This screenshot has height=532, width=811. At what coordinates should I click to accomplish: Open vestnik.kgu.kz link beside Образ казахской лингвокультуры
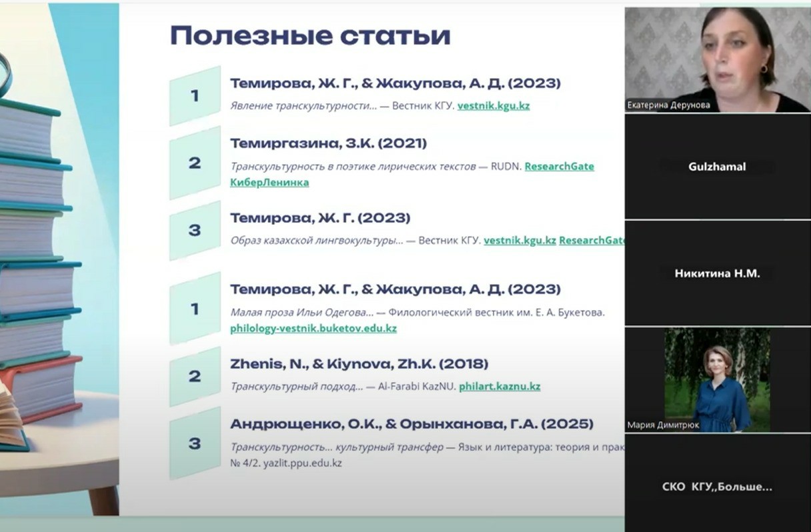coord(520,240)
